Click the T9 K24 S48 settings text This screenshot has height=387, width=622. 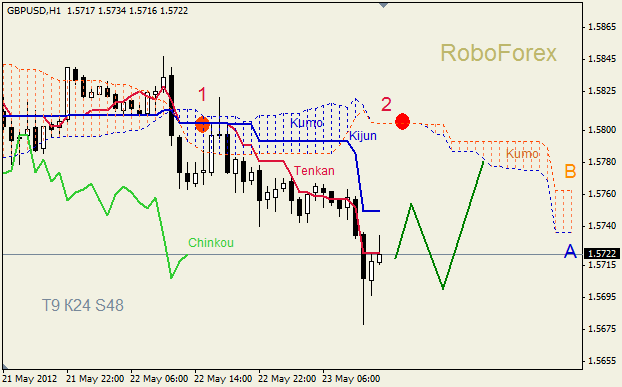[x=83, y=305]
